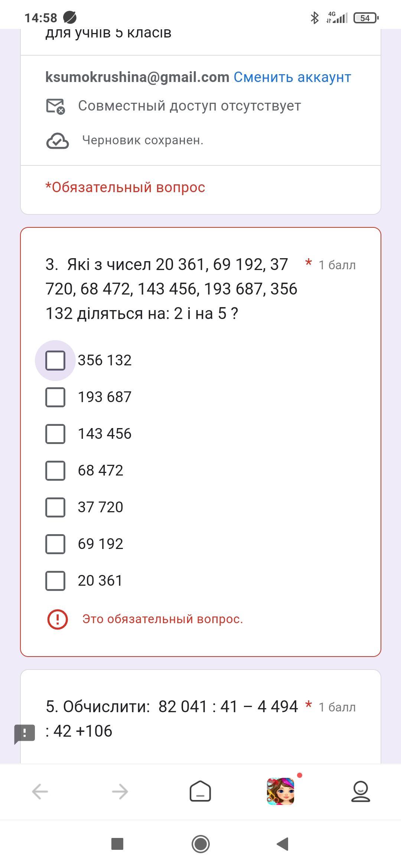Tap the shared access unavailable envelope icon
The width and height of the screenshot is (401, 868).
pos(55,106)
